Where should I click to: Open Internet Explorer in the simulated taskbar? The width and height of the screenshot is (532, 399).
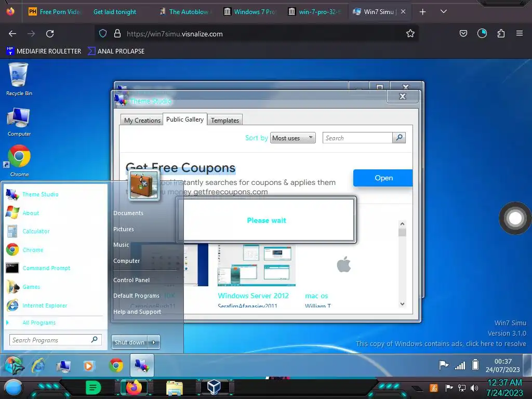[38, 366]
